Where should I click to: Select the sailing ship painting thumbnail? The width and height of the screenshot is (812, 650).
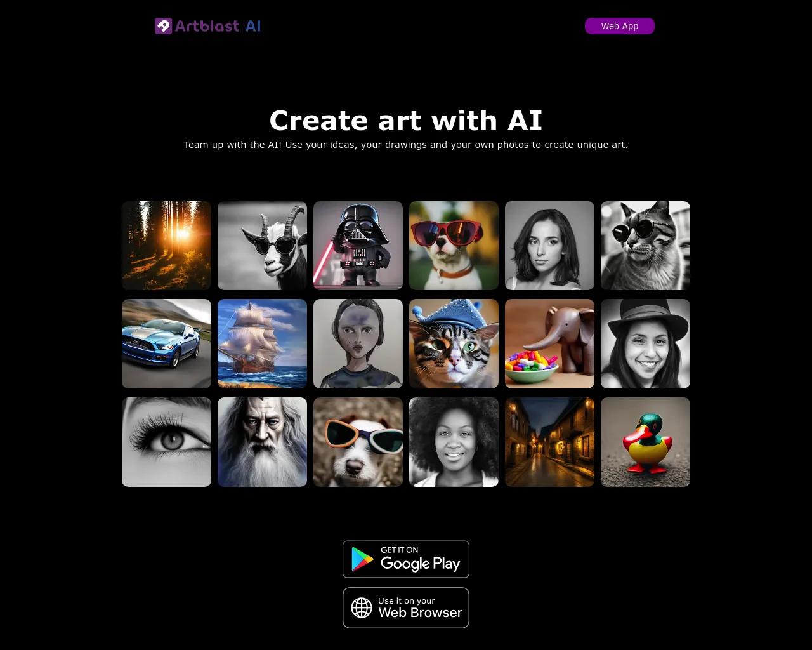[x=262, y=343]
